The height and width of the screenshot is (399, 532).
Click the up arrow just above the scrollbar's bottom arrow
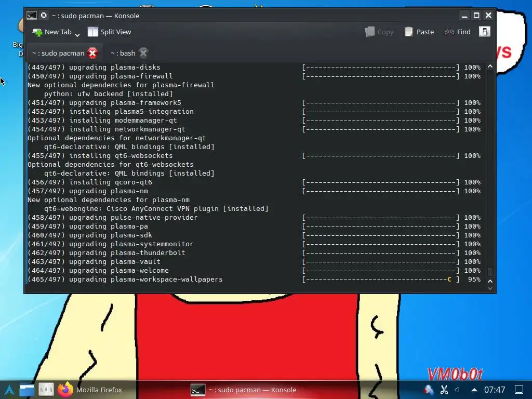(x=490, y=281)
